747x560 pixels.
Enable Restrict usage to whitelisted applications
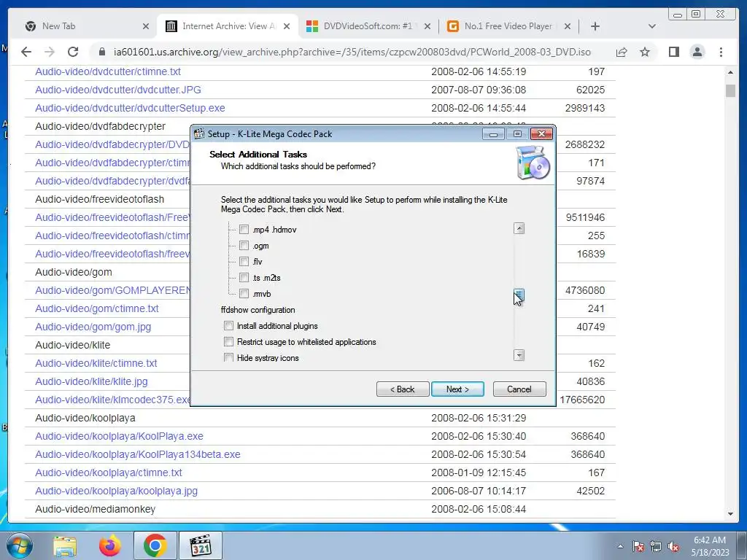[x=228, y=342]
